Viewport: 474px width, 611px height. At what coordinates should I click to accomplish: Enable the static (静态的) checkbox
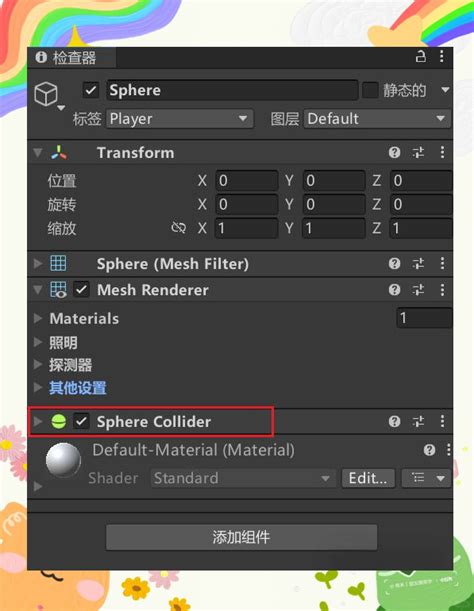click(x=370, y=90)
